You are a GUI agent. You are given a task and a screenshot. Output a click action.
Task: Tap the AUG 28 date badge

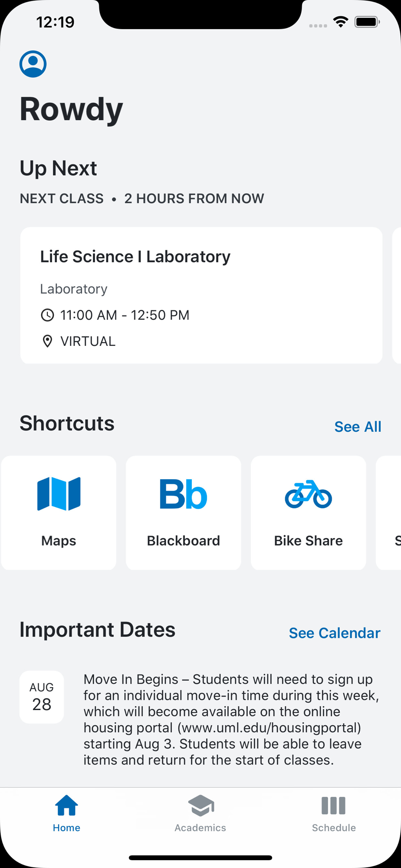[x=42, y=697]
